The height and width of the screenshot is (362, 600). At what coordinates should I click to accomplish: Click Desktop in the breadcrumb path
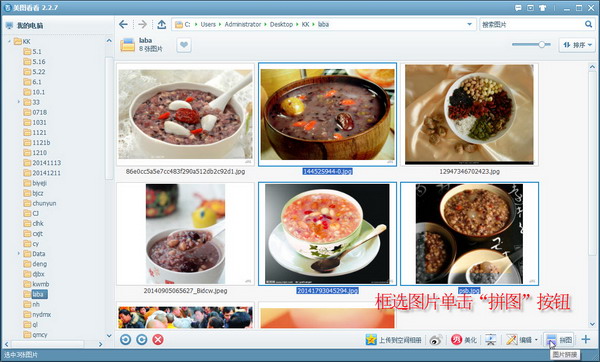pyautogui.click(x=281, y=24)
